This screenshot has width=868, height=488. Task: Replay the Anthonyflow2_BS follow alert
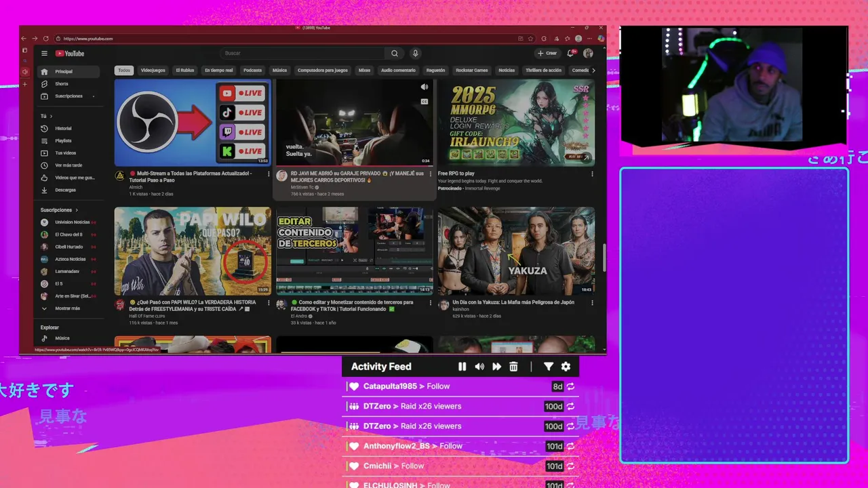570,446
